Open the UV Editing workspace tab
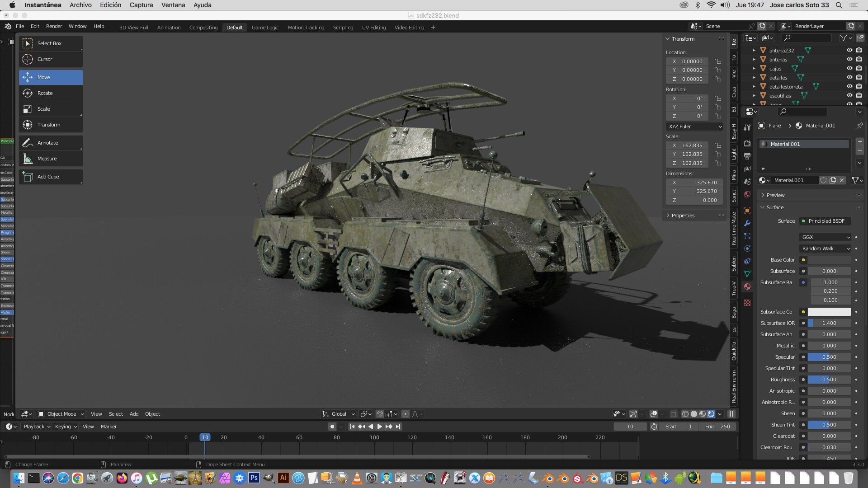Viewport: 868px width, 488px height. [x=374, y=28]
